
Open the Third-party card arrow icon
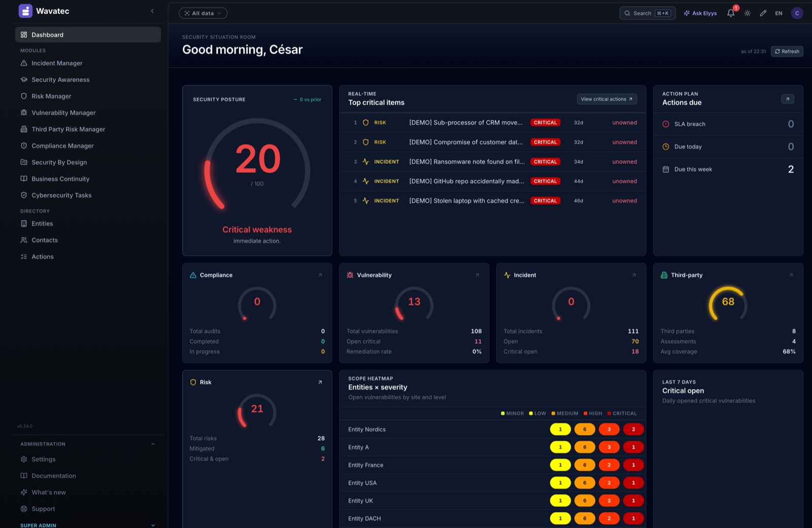pyautogui.click(x=791, y=275)
